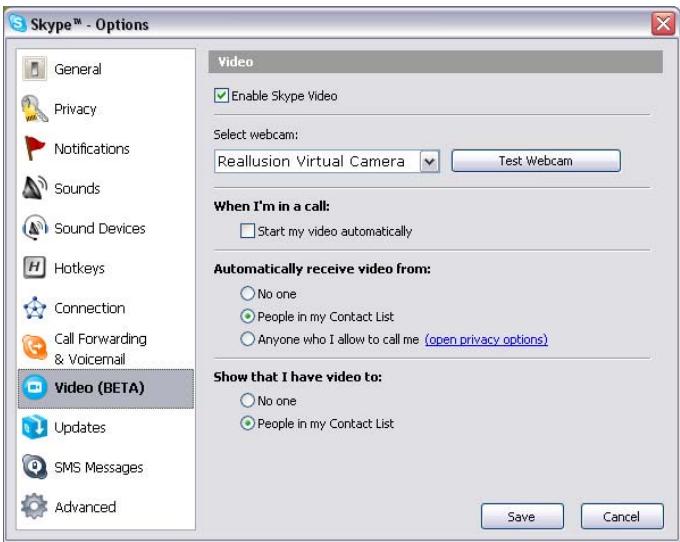This screenshot has width=680, height=542.
Task: Select the Sound Devices section
Action: pos(106,228)
